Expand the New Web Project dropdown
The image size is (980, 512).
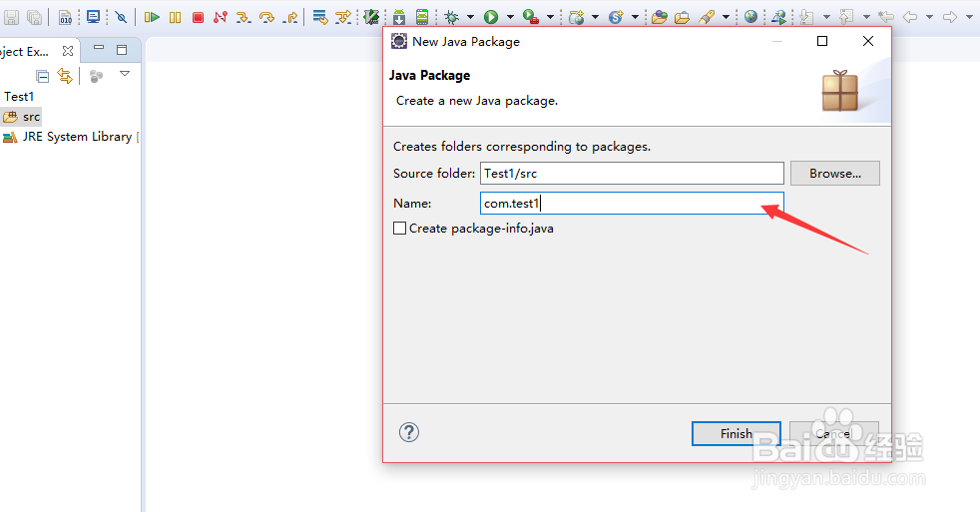click(x=595, y=18)
